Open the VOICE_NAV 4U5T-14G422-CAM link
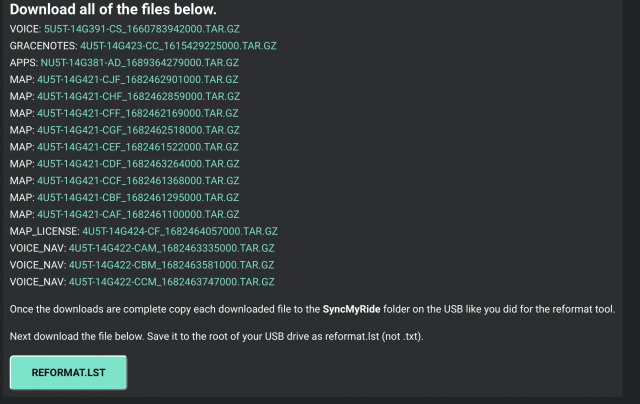Image resolution: width=640 pixels, height=404 pixels. (171, 248)
